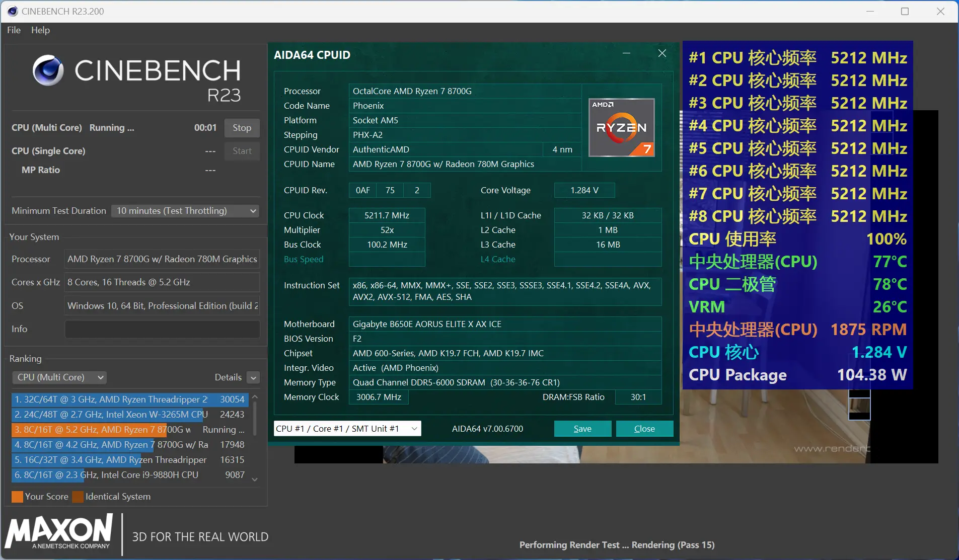Click the Identical System legend swatch
Viewport: 959px width, 560px height.
pos(78,497)
